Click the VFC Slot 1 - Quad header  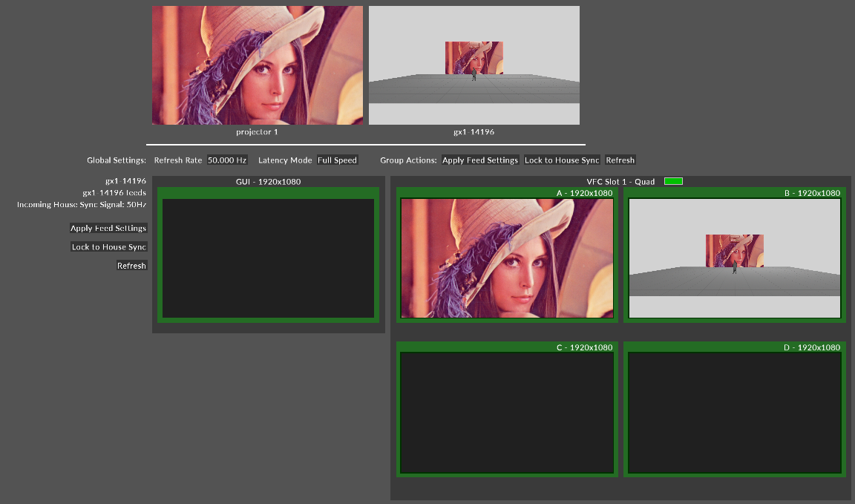coord(620,182)
